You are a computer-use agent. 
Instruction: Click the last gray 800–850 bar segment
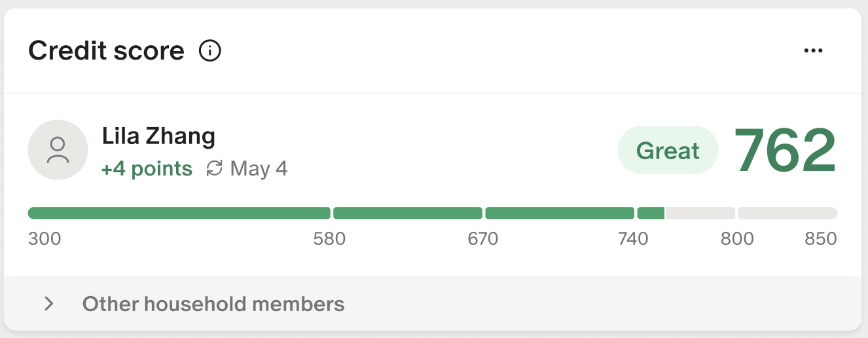tap(787, 213)
